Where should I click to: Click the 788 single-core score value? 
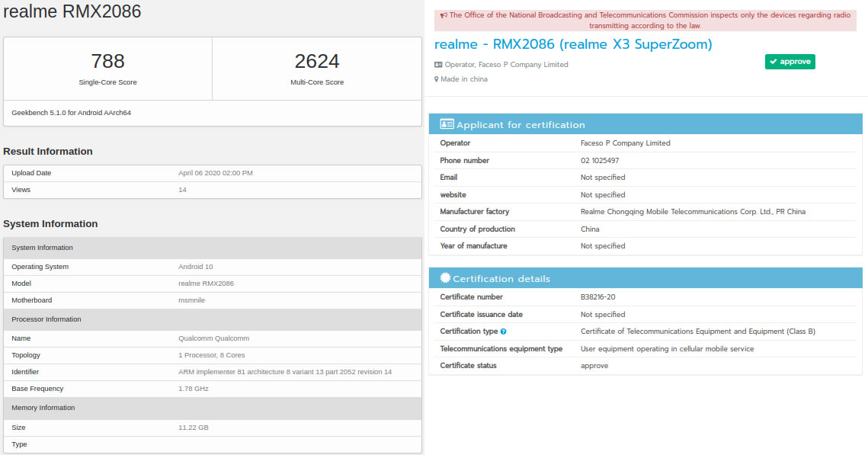click(107, 61)
